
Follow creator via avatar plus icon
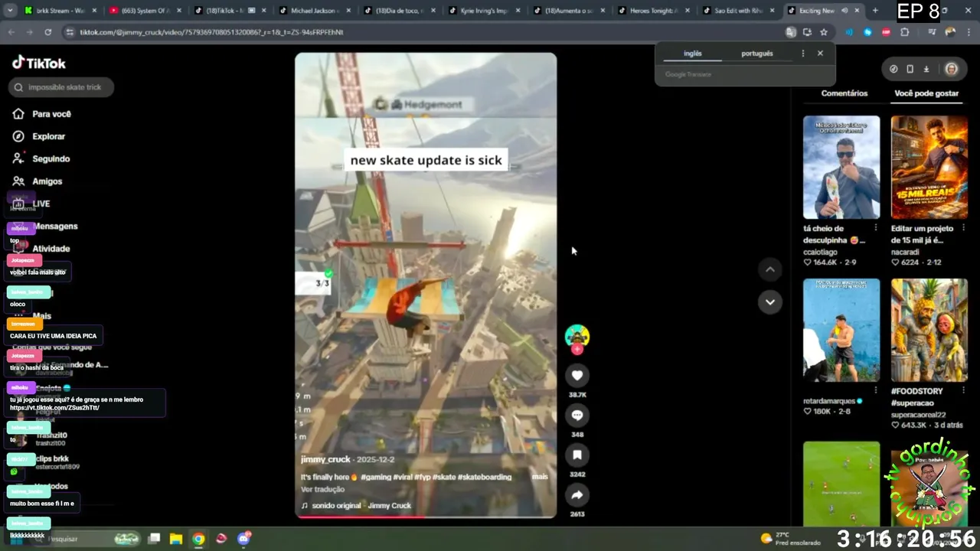(x=577, y=350)
